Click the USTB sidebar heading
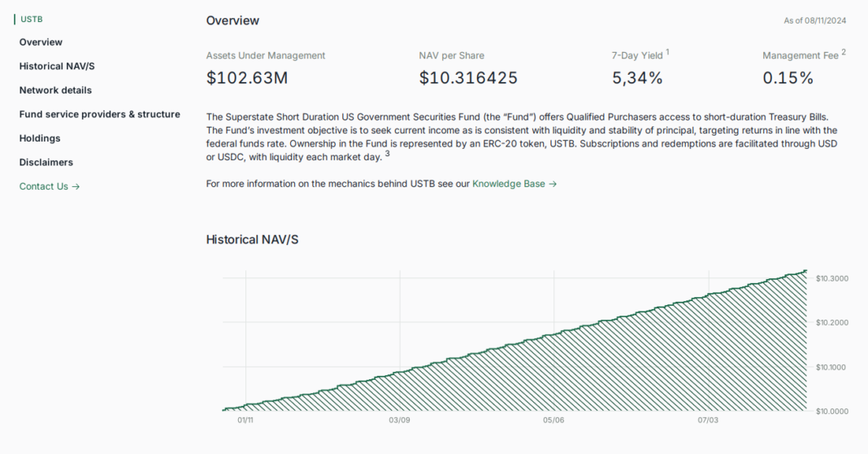The image size is (868, 454). (32, 19)
